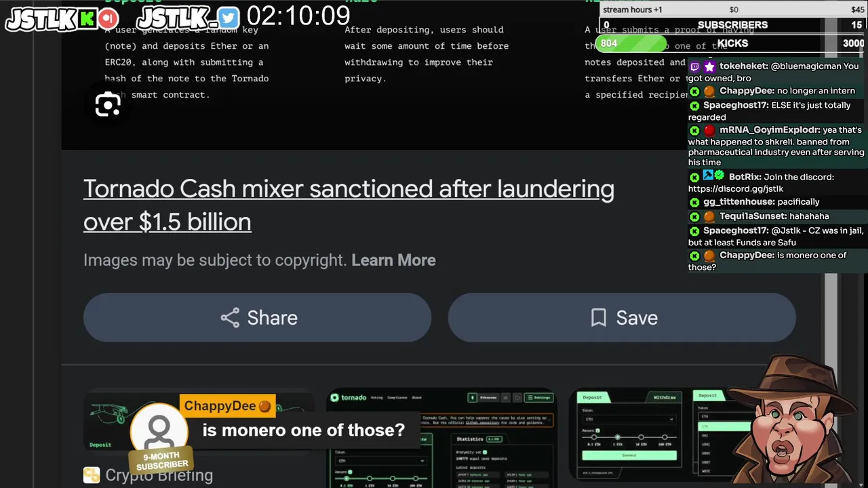Click the bookmark icon in Save button
This screenshot has height=488, width=868.
598,317
